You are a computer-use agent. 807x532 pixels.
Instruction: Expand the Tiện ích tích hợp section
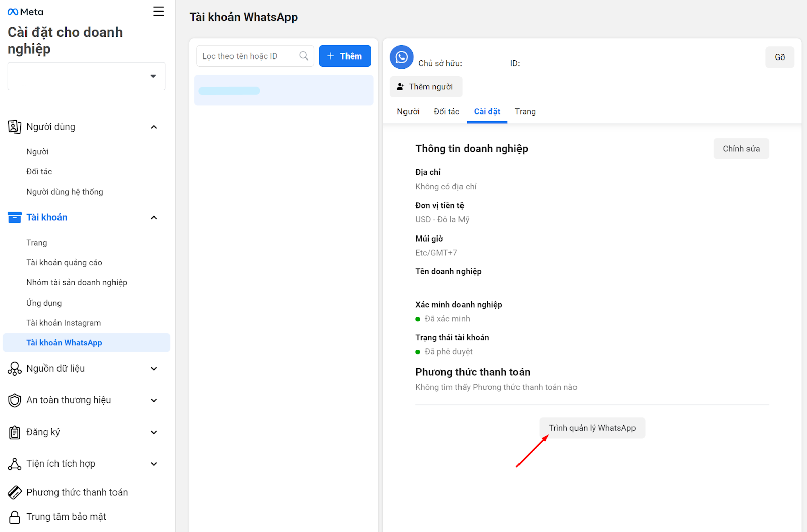(x=154, y=464)
